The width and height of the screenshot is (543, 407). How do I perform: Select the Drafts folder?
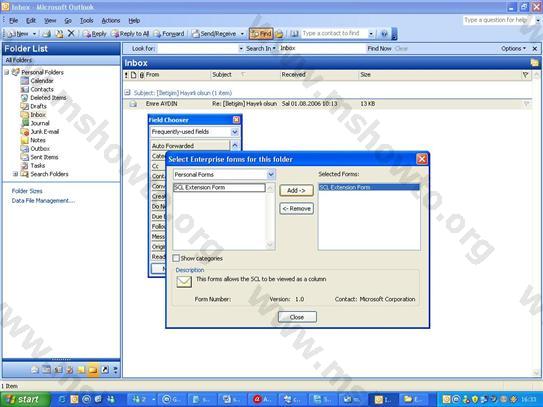tap(38, 106)
